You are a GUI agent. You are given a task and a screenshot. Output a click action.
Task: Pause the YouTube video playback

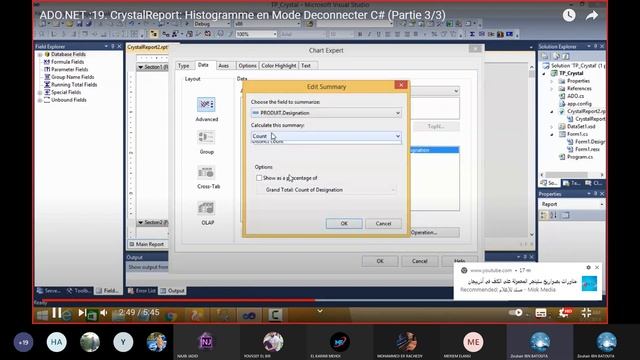coord(57,313)
